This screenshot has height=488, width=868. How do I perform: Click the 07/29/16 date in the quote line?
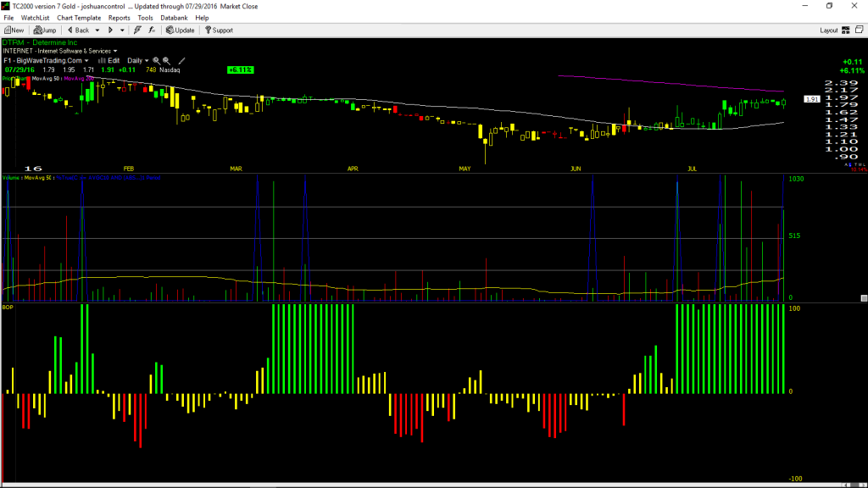point(20,70)
